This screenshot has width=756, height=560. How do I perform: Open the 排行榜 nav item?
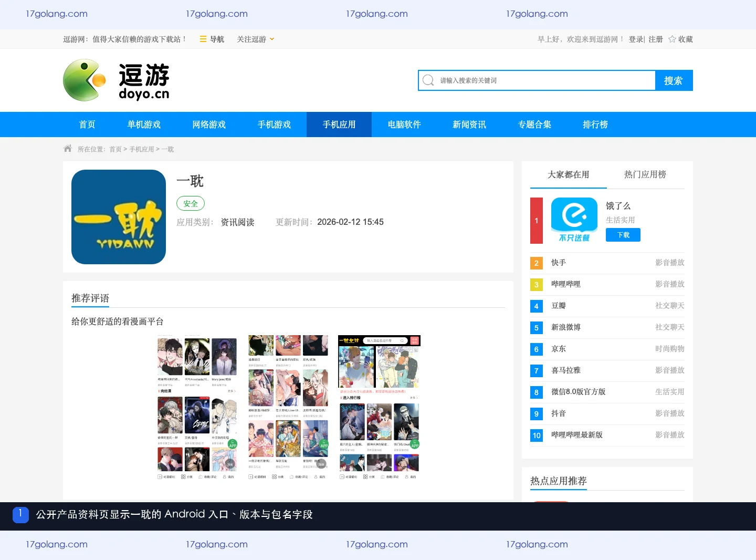595,125
